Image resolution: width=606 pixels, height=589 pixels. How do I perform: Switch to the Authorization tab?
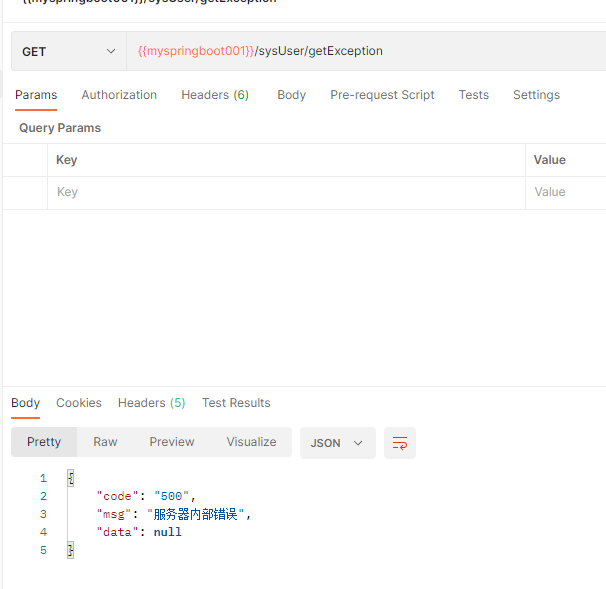[119, 95]
